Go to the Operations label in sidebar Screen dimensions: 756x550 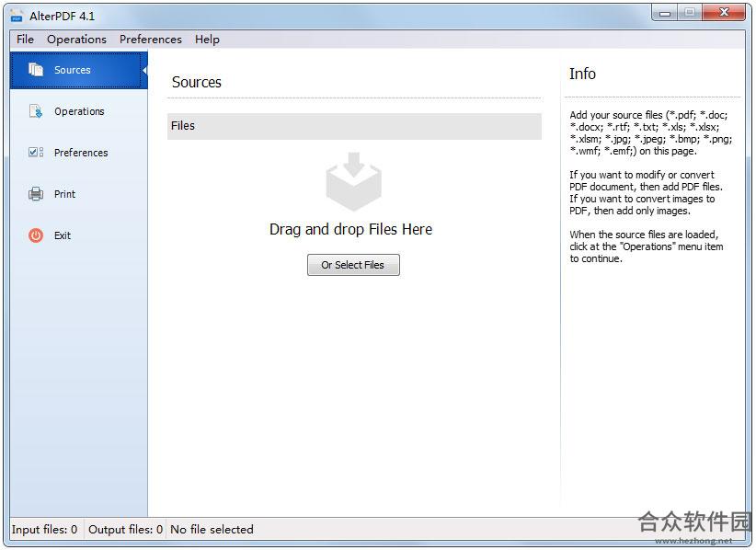79,111
